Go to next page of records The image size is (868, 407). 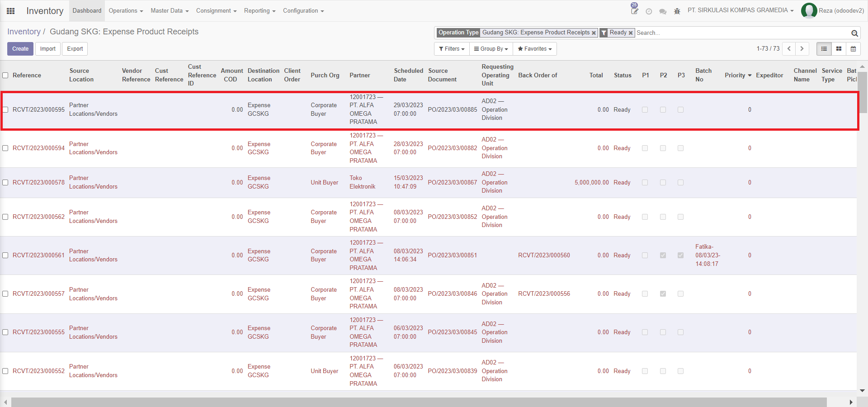pos(802,49)
